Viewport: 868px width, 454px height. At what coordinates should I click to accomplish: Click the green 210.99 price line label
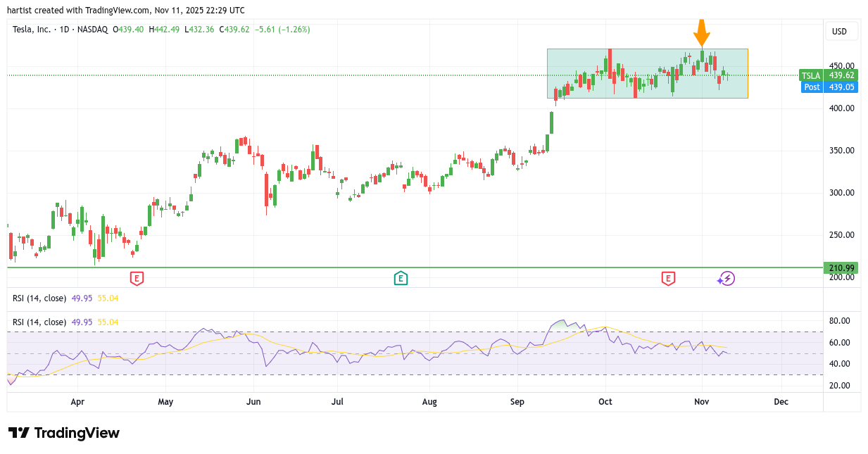click(841, 267)
